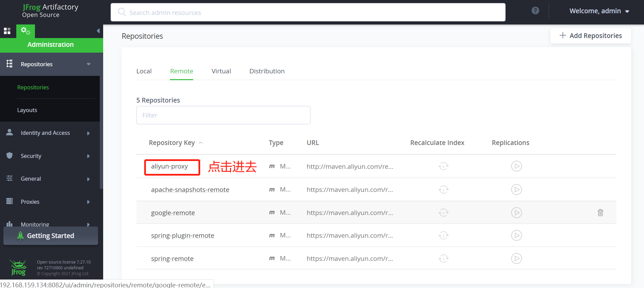Recalculate index for spring-plugin-remote

click(x=443, y=235)
